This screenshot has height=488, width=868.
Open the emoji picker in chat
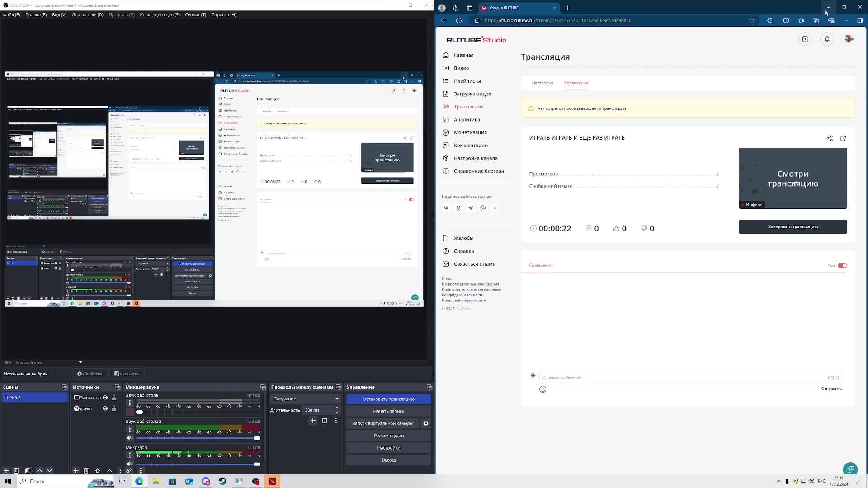542,389
